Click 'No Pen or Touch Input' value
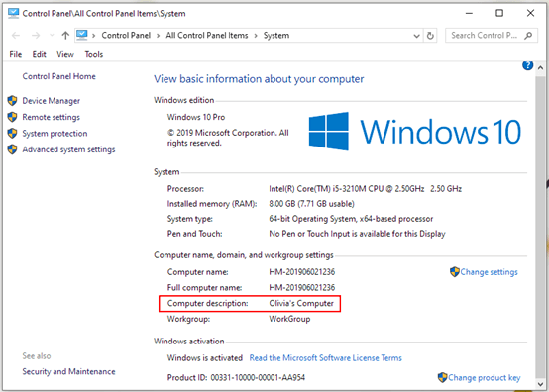 357,234
